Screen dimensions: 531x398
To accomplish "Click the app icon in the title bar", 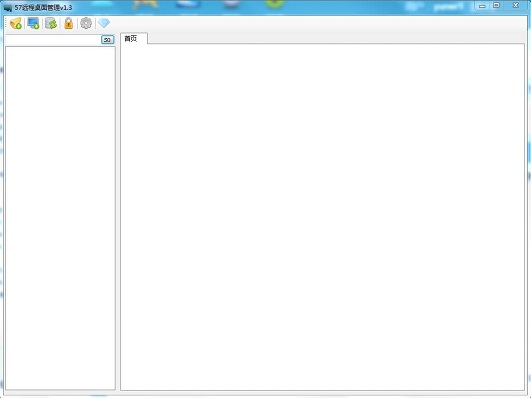I will tap(7, 7).
